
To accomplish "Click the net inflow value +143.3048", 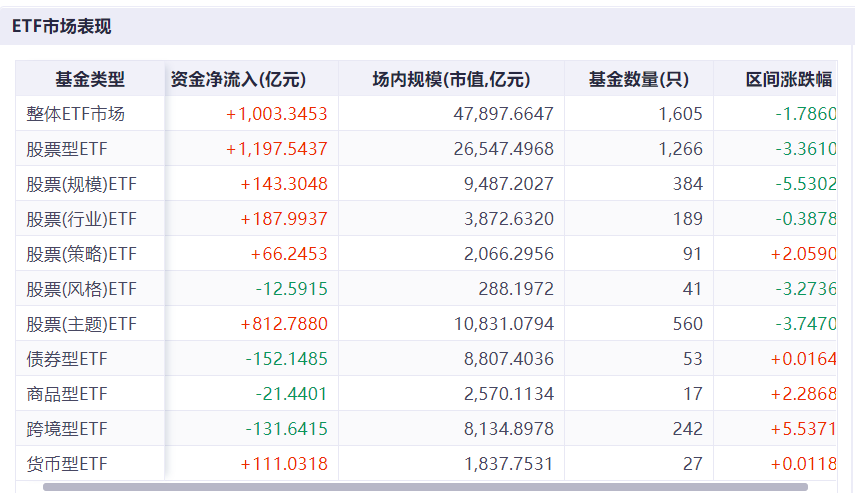I will [x=284, y=184].
